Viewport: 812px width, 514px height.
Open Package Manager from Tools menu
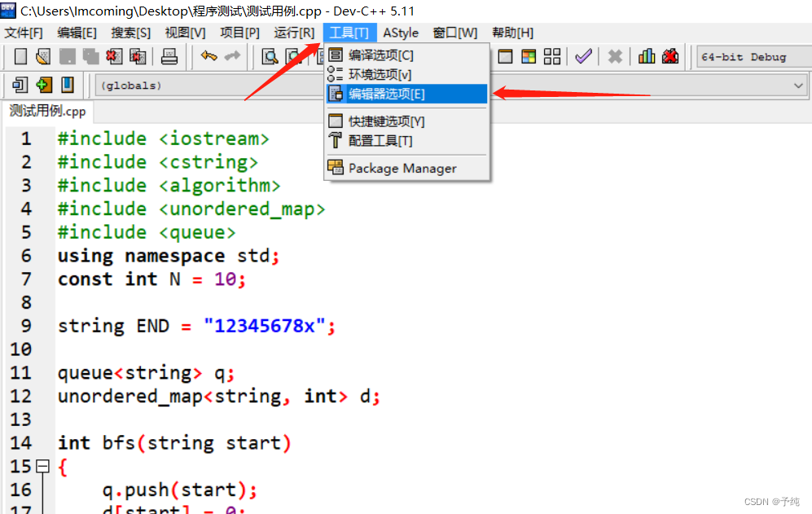(407, 168)
